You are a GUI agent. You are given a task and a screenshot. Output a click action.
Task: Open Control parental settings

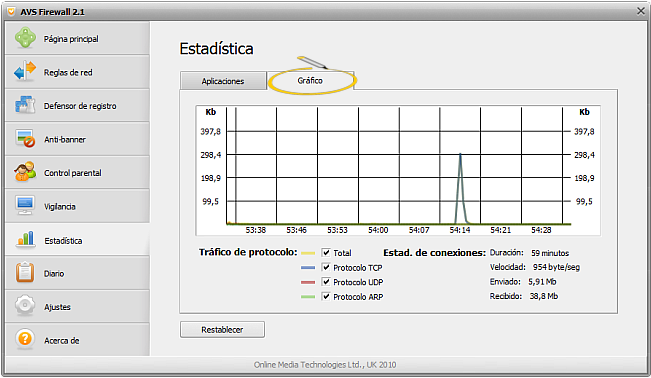(77, 172)
